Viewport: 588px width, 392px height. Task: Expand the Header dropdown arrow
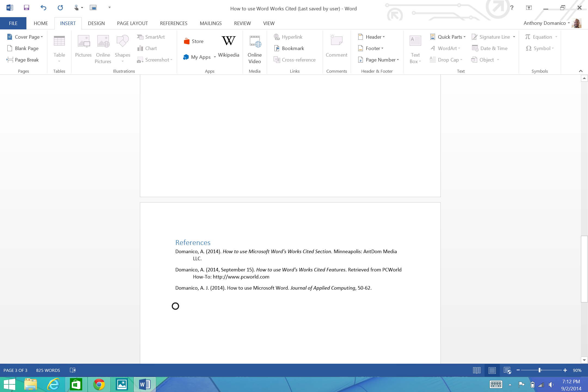384,37
